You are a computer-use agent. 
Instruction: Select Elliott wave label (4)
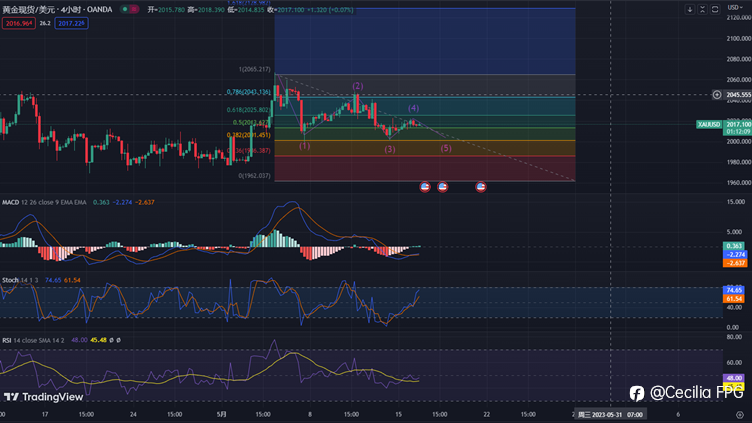click(x=413, y=108)
